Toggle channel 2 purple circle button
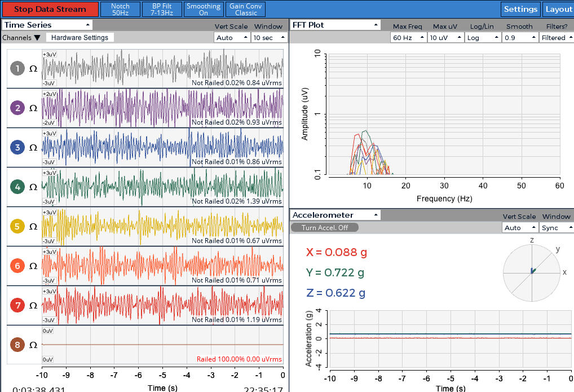Screen dimensions: 574x392 (17, 108)
